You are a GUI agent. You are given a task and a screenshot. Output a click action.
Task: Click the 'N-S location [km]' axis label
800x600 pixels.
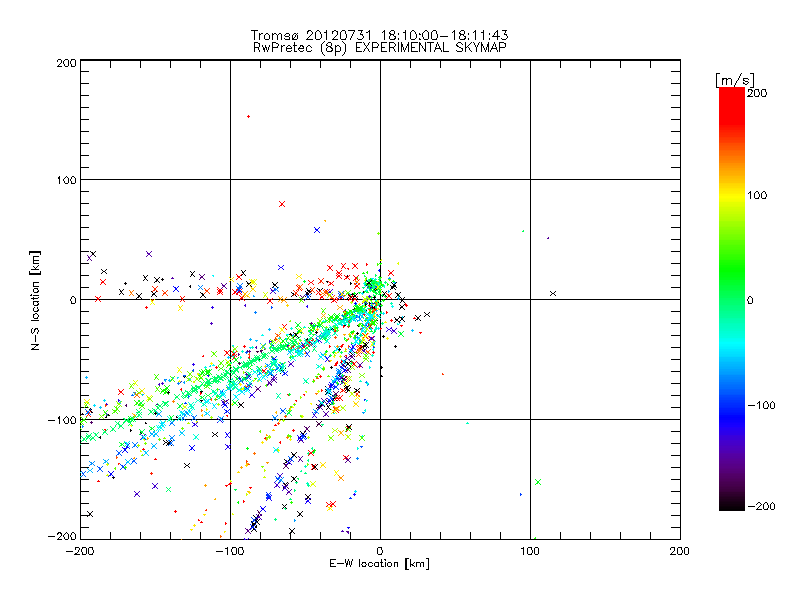35,301
